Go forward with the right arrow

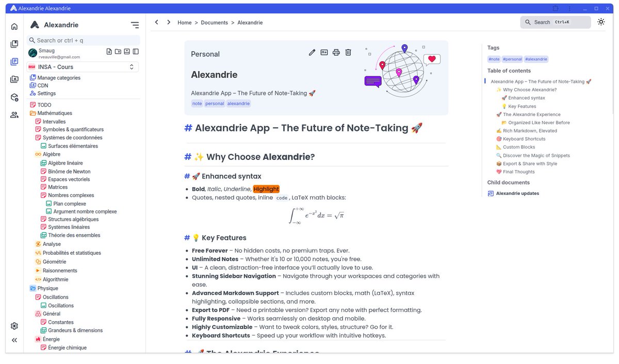click(x=169, y=22)
